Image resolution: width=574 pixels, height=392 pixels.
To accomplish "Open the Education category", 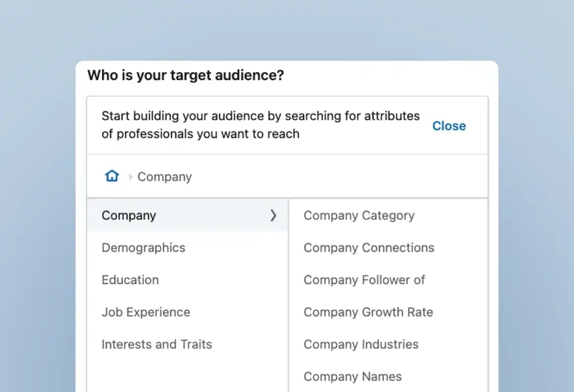I will 130,280.
